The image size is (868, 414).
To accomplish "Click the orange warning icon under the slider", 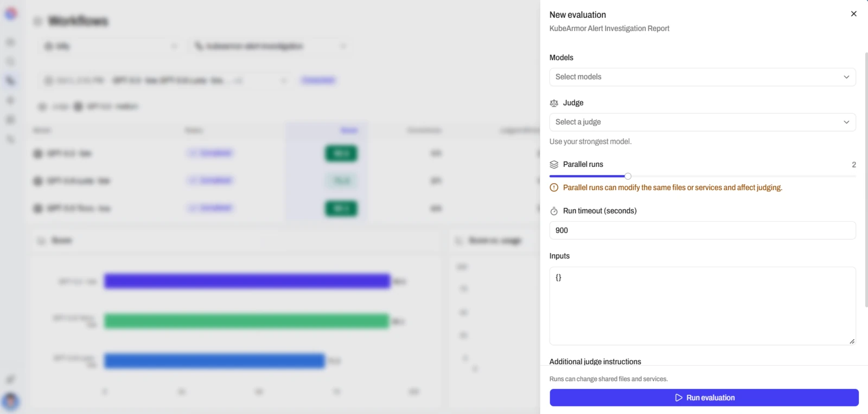I will [554, 187].
